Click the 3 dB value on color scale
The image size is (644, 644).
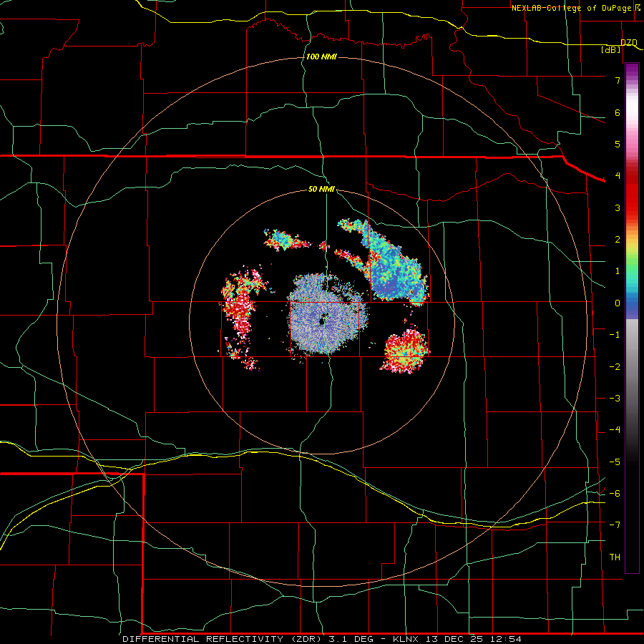click(618, 208)
